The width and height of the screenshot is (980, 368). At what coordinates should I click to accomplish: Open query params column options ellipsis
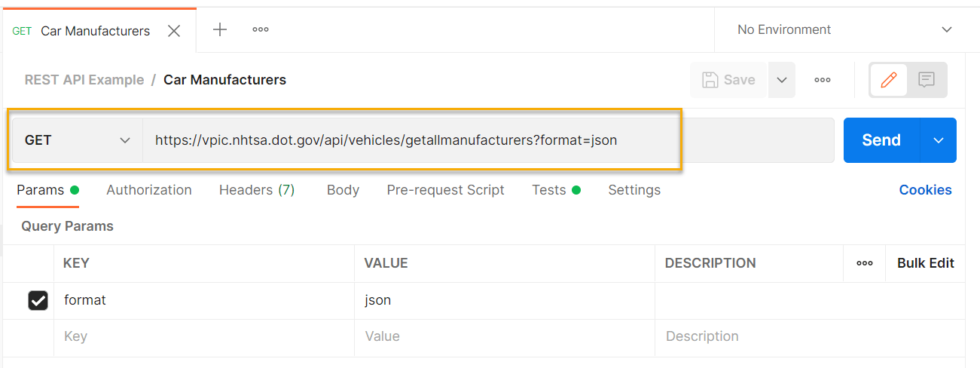(865, 263)
